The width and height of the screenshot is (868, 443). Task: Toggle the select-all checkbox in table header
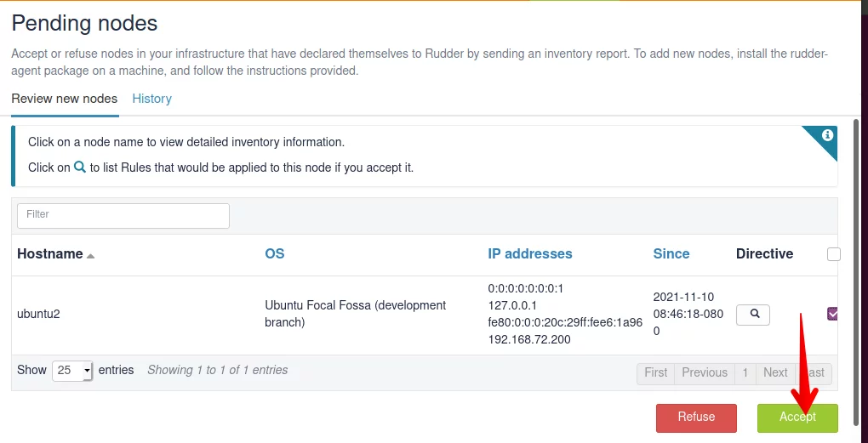(834, 254)
